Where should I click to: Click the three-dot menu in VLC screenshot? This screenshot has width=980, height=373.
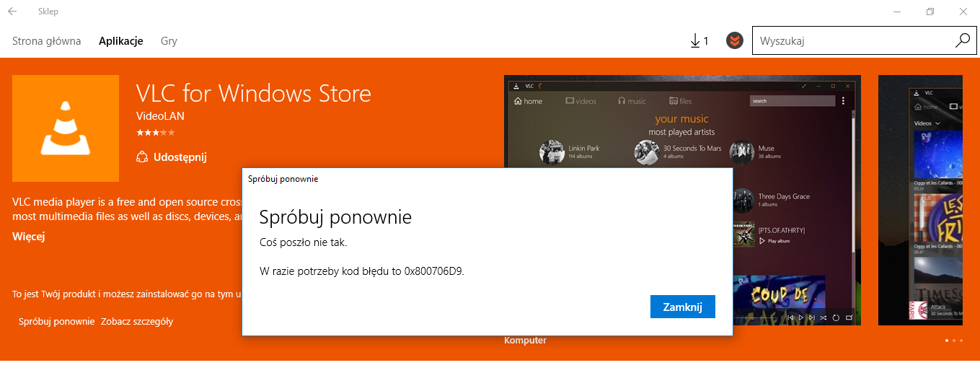click(843, 101)
